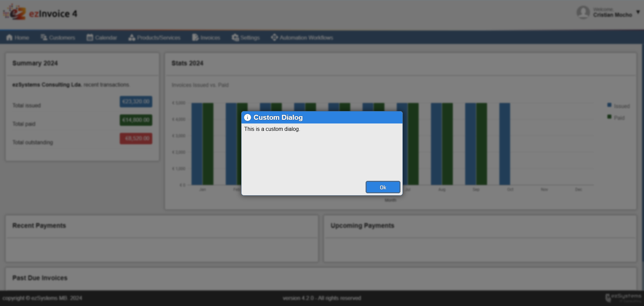Click the Recent Payments heading
The image size is (644, 306).
39,225
